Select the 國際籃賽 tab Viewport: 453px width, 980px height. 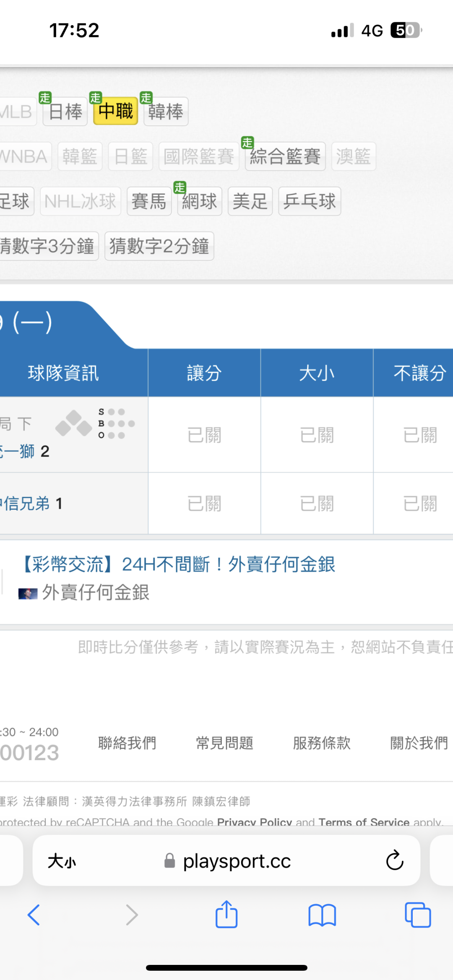(x=199, y=156)
